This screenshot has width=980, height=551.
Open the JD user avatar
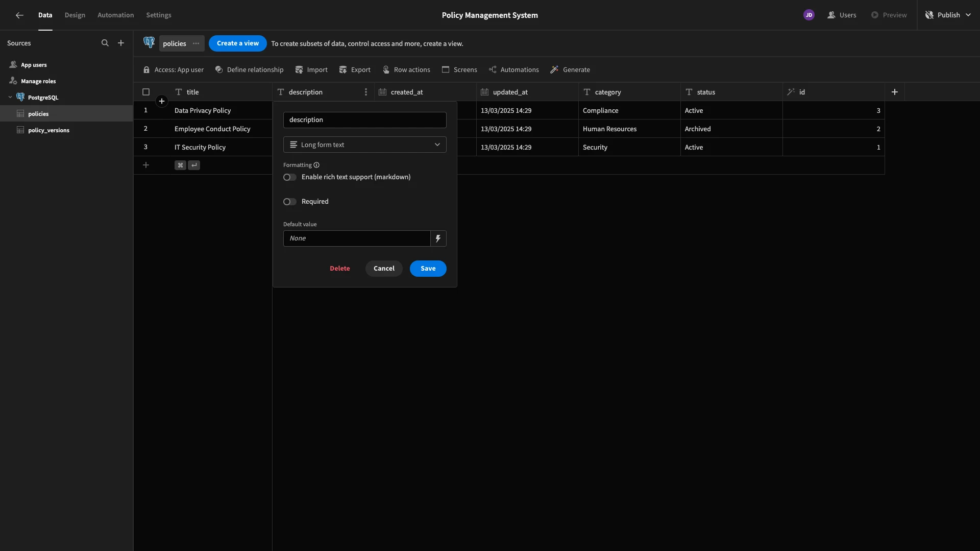(x=809, y=15)
